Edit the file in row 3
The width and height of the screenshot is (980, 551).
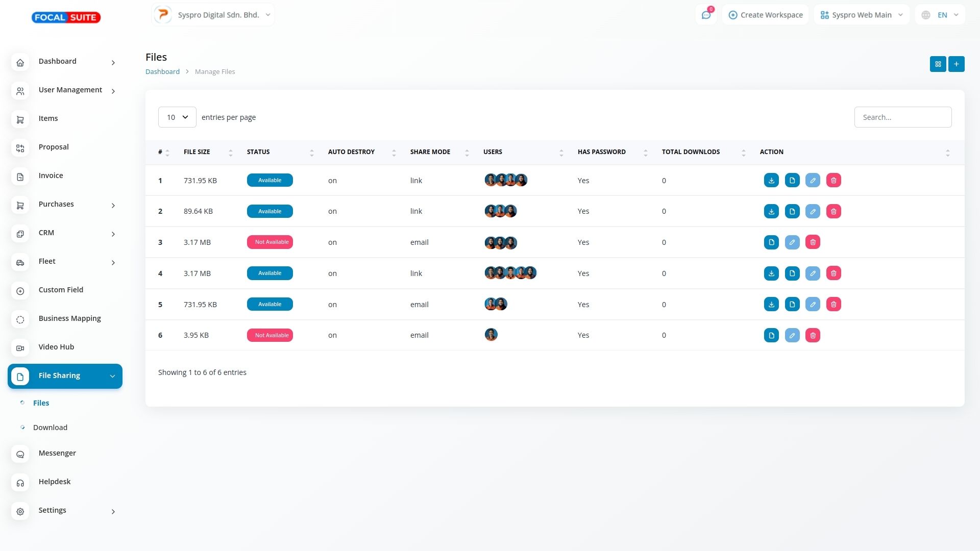[792, 242]
